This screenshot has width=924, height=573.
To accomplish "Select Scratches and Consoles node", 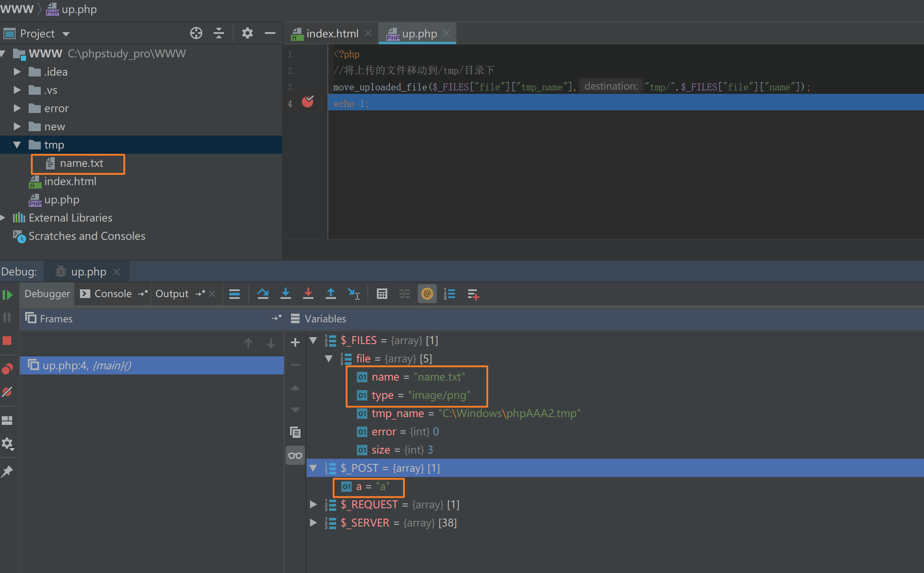I will pyautogui.click(x=87, y=236).
